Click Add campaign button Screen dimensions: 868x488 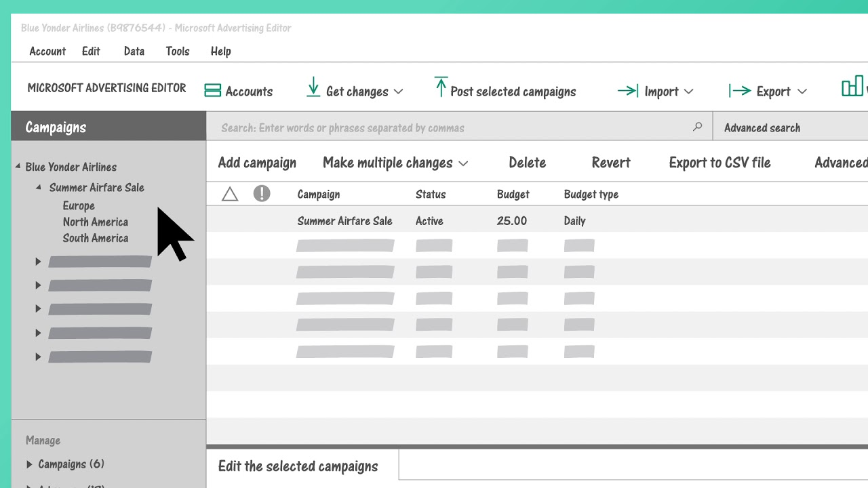pyautogui.click(x=257, y=163)
